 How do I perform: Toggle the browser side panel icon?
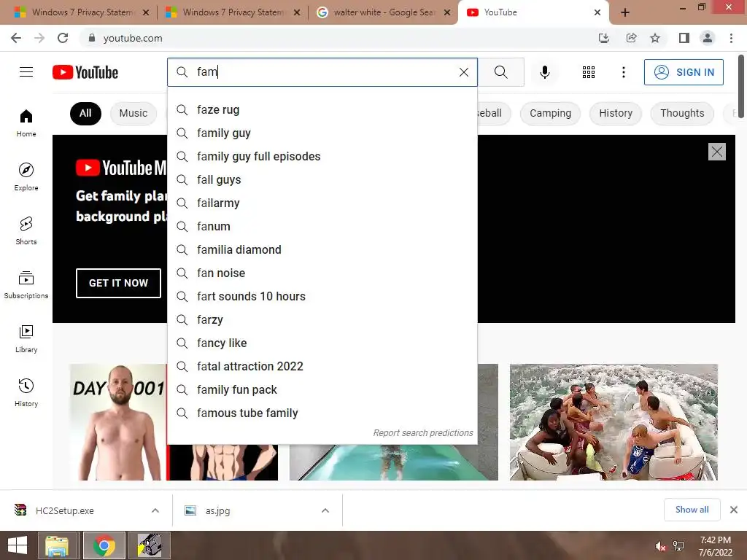[x=684, y=38]
